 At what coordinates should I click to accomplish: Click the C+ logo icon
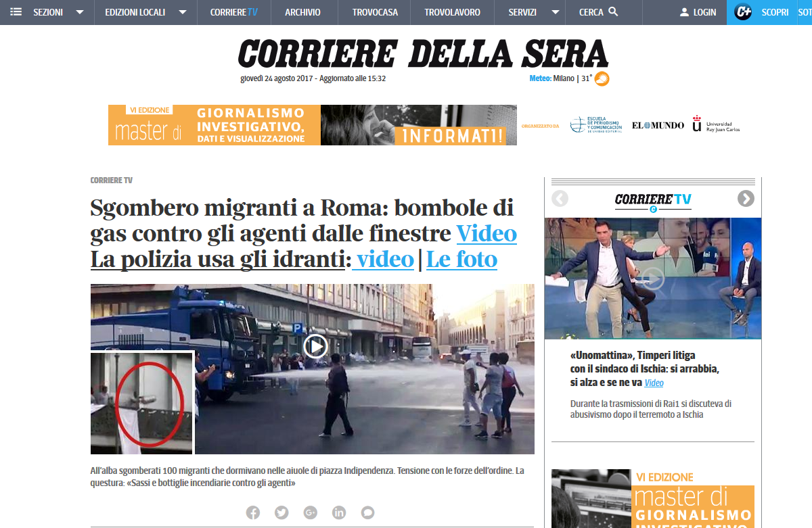[743, 12]
